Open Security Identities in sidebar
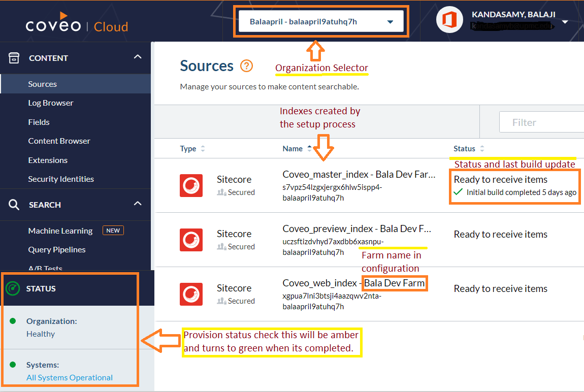 [61, 179]
